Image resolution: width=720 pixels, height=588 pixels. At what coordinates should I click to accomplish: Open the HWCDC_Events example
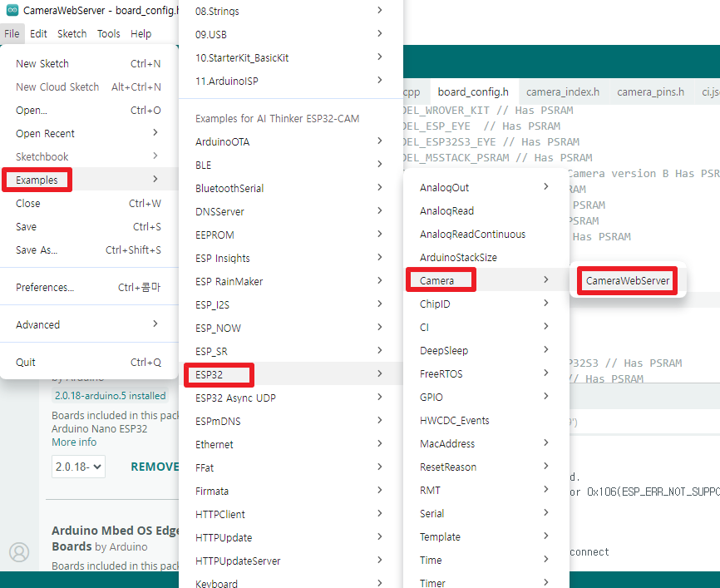pos(486,420)
